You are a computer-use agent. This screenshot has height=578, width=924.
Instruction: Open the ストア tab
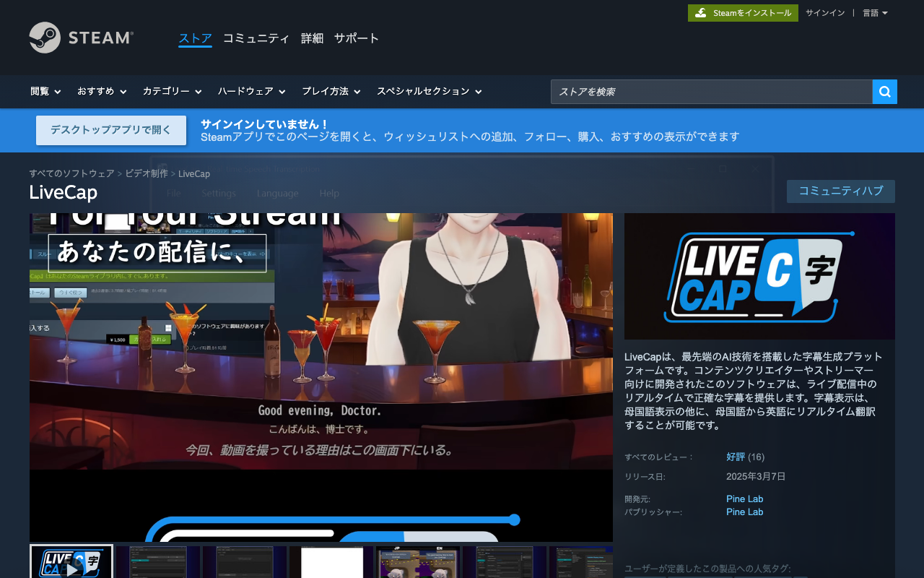[195, 38]
